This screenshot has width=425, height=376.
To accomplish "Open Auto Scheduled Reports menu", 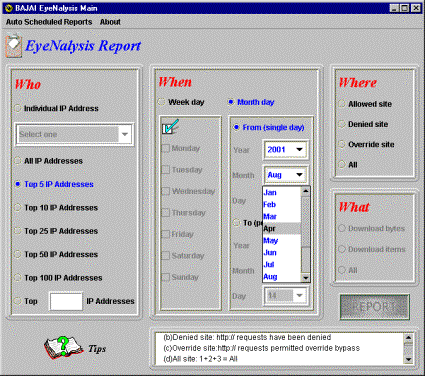I will pos(49,22).
